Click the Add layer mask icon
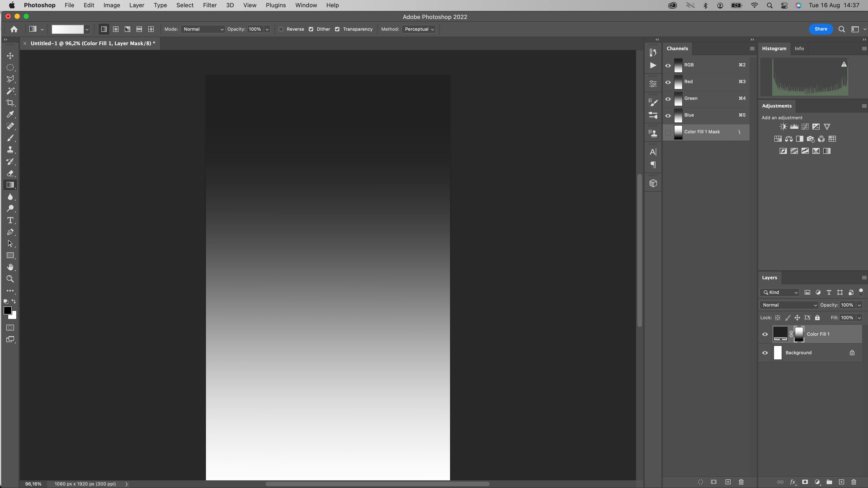 805,482
